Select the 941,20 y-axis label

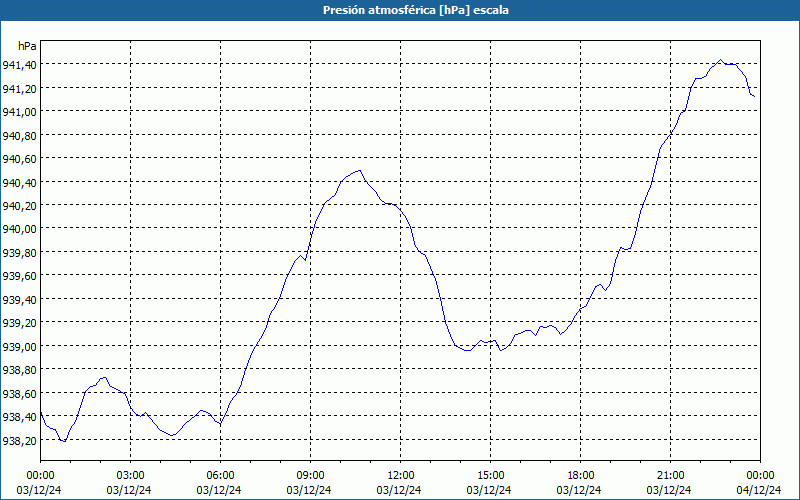pos(19,88)
